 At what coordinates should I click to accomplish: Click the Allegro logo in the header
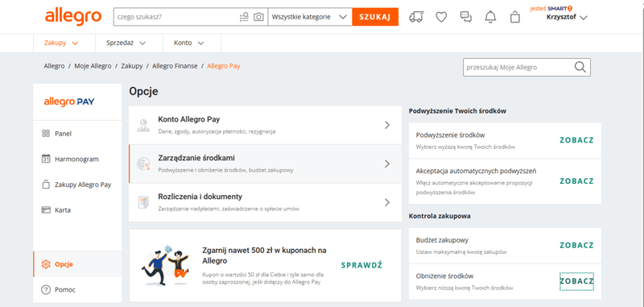[x=73, y=17]
